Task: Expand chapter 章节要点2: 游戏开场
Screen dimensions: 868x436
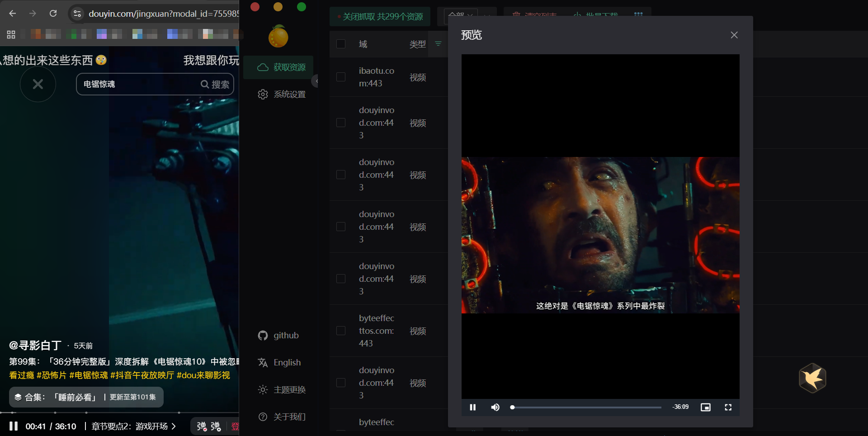Action: (133, 426)
